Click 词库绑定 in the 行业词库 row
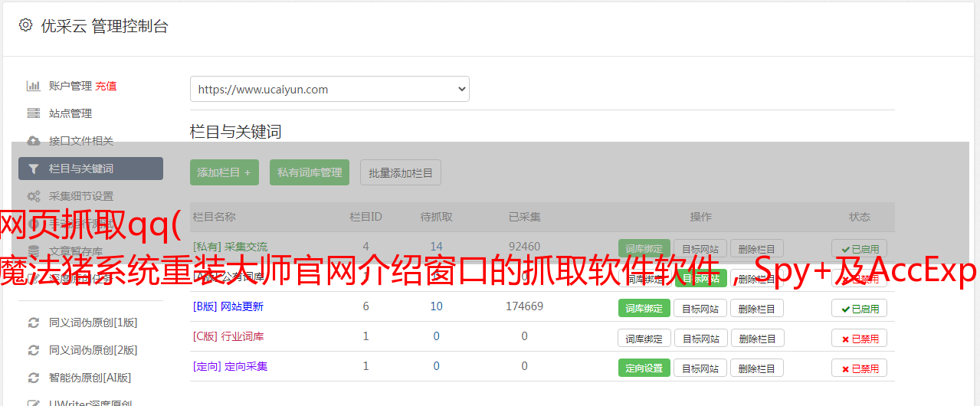980x406 pixels. coord(644,338)
